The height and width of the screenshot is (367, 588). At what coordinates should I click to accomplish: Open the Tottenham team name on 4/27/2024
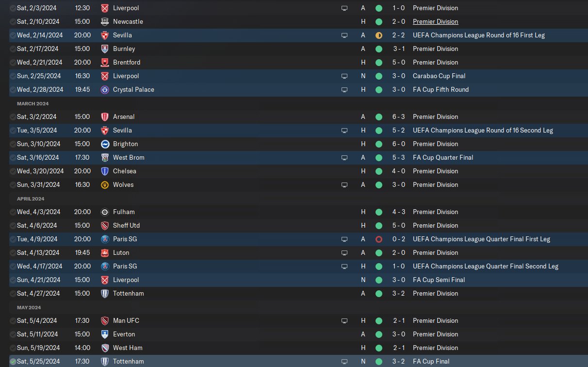128,294
